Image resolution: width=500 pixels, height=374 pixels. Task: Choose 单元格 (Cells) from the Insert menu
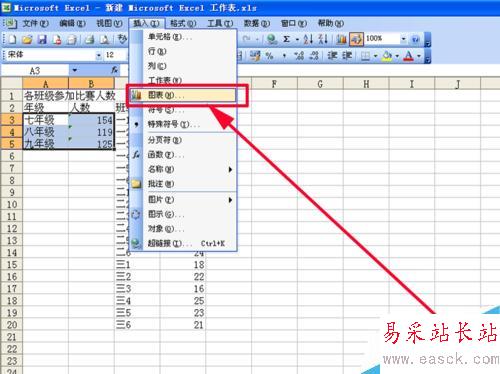coord(182,37)
